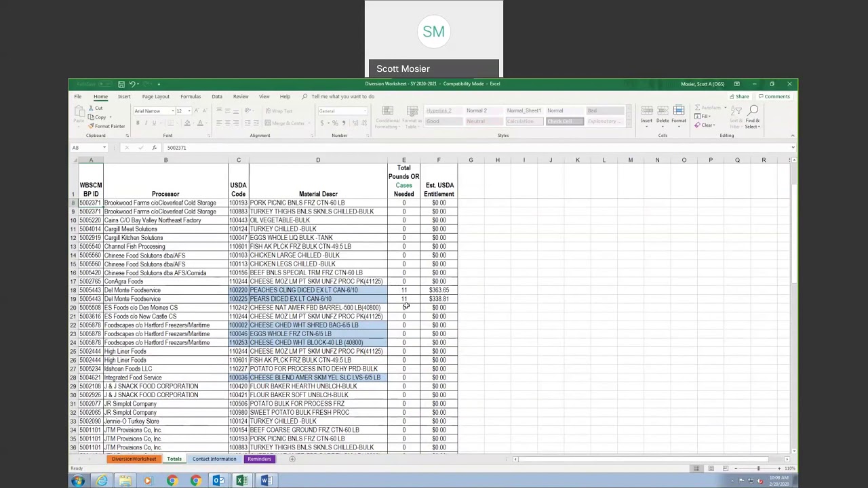The height and width of the screenshot is (488, 868).
Task: Open the Reminders sheet tab
Action: (259, 460)
